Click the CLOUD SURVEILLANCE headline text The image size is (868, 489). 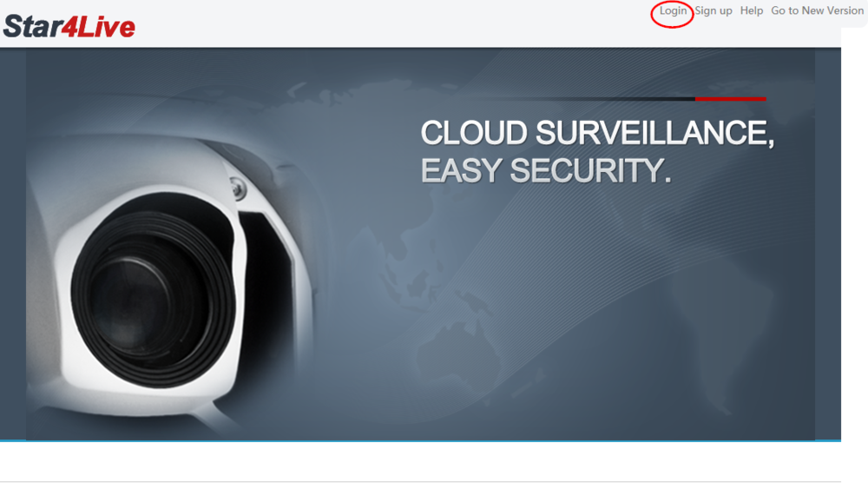(597, 133)
